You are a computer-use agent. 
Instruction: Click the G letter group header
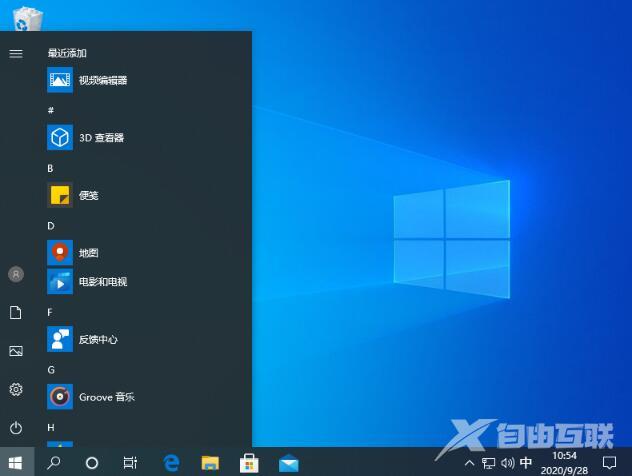pyautogui.click(x=51, y=370)
